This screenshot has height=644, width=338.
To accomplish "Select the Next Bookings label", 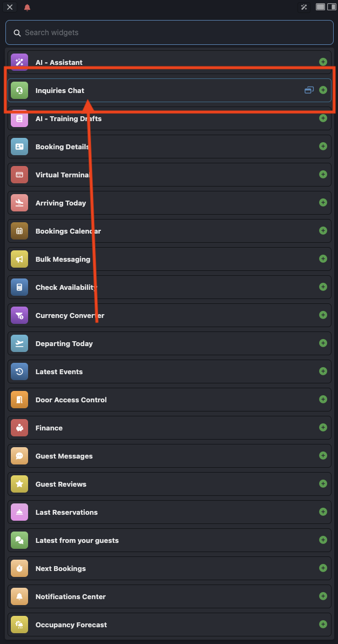I will 60,568.
